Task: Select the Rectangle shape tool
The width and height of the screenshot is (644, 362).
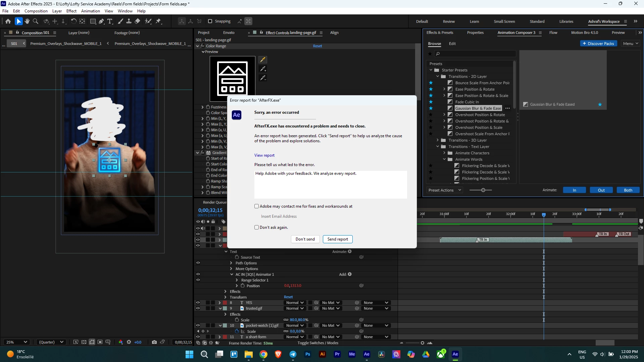Action: click(93, 21)
